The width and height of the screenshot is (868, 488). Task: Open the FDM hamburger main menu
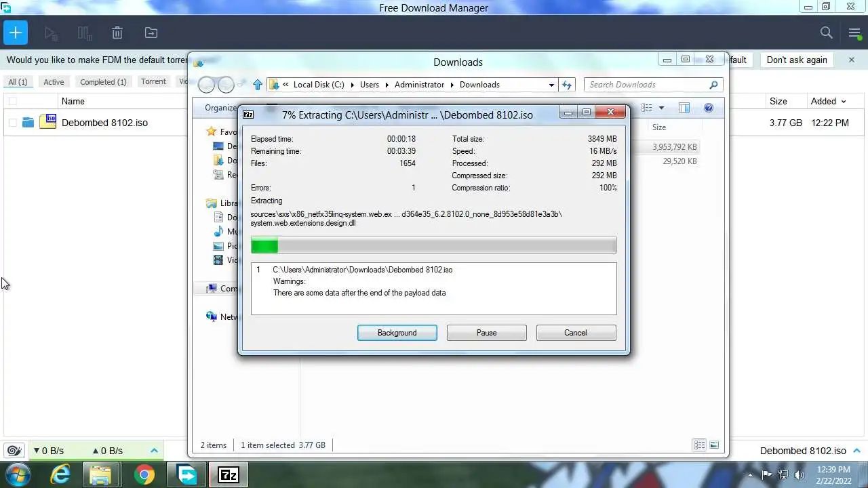tap(854, 33)
